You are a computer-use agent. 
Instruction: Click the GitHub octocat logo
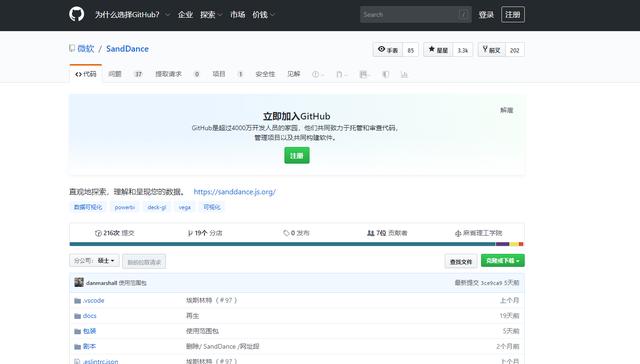point(76,14)
